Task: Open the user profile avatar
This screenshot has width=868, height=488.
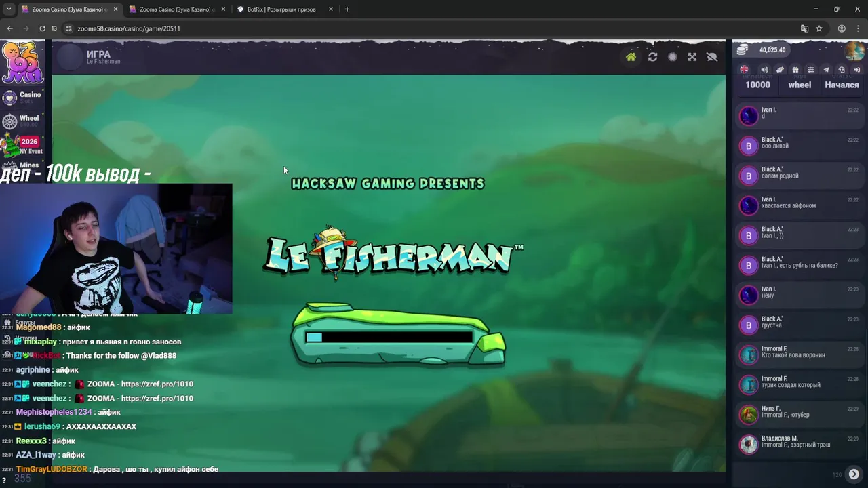Action: point(854,50)
